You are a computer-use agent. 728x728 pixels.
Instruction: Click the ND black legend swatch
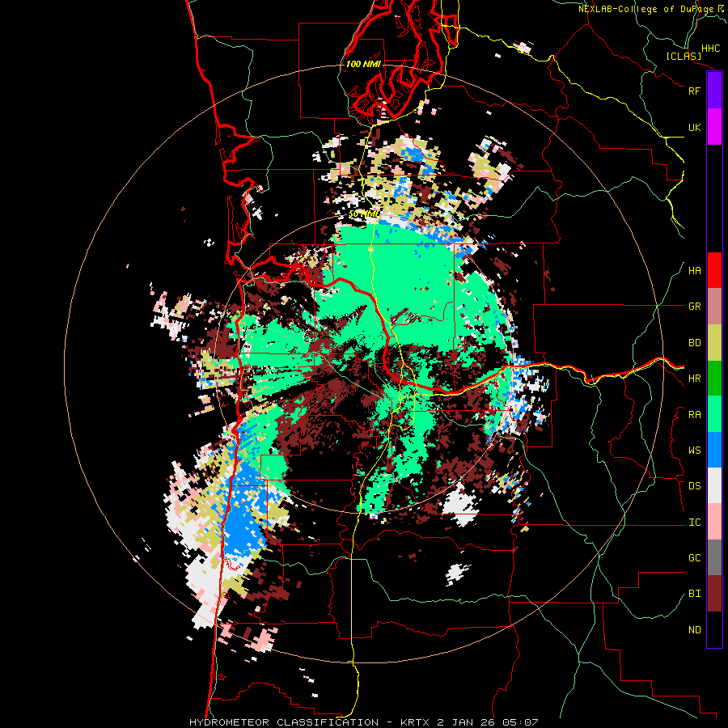pyautogui.click(x=714, y=629)
